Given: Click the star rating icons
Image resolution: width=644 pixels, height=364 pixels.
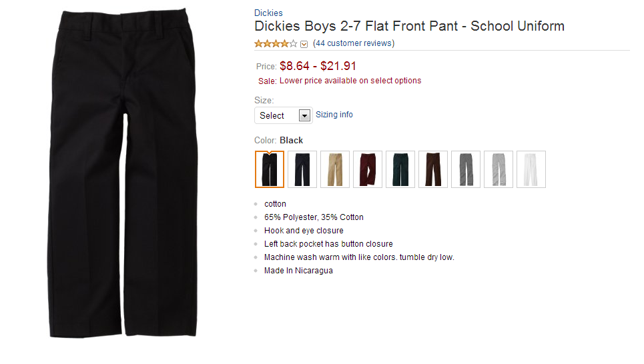Looking at the screenshot, I should 276,44.
